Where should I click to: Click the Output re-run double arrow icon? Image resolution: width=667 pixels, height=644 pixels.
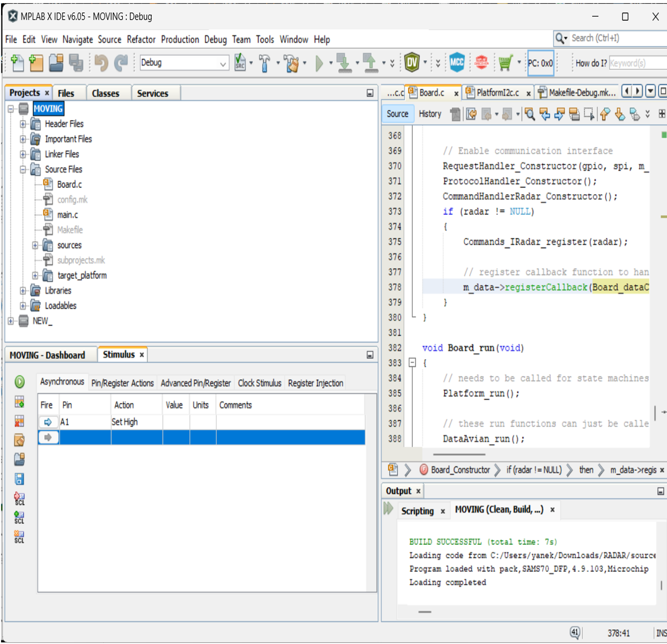388,508
